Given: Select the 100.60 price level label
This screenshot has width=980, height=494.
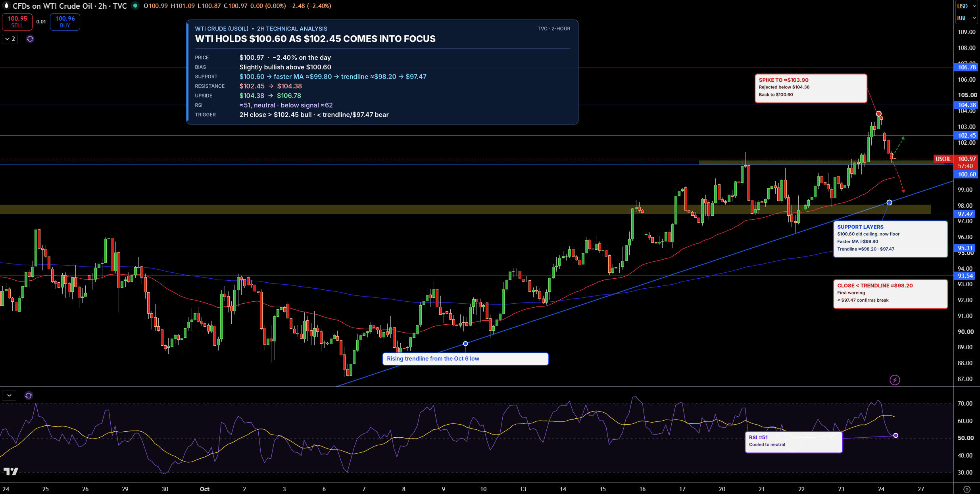Looking at the screenshot, I should [x=967, y=174].
